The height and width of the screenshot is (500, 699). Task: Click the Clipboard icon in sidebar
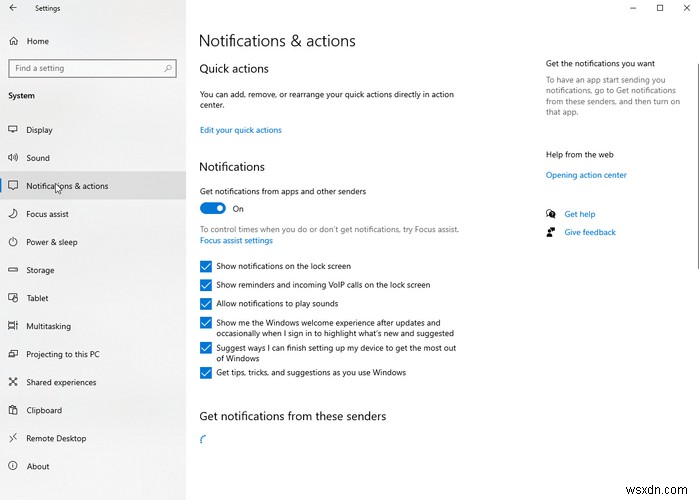pos(13,410)
